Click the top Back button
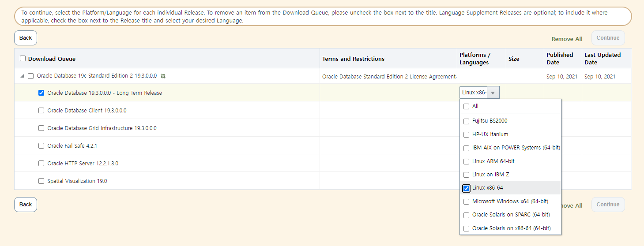This screenshot has height=246, width=644. click(26, 38)
